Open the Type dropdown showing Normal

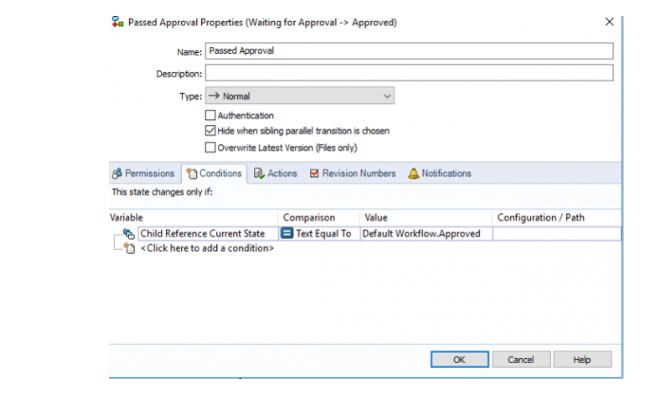click(299, 96)
